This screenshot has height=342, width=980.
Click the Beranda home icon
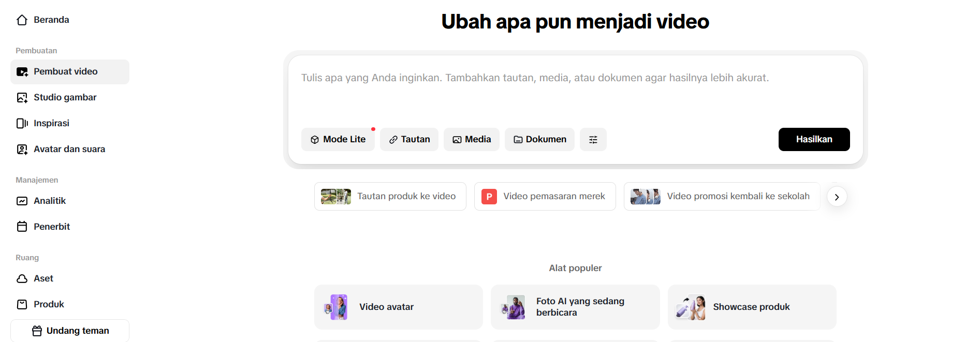[22, 20]
